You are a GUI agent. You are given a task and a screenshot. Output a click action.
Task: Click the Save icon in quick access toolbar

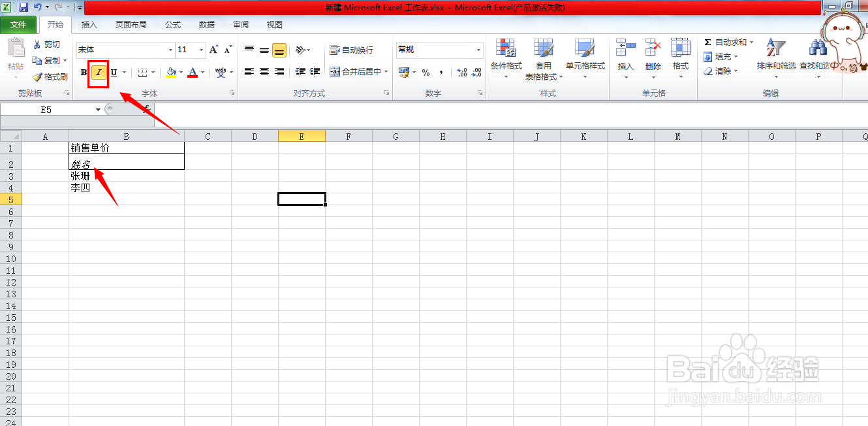click(x=23, y=7)
